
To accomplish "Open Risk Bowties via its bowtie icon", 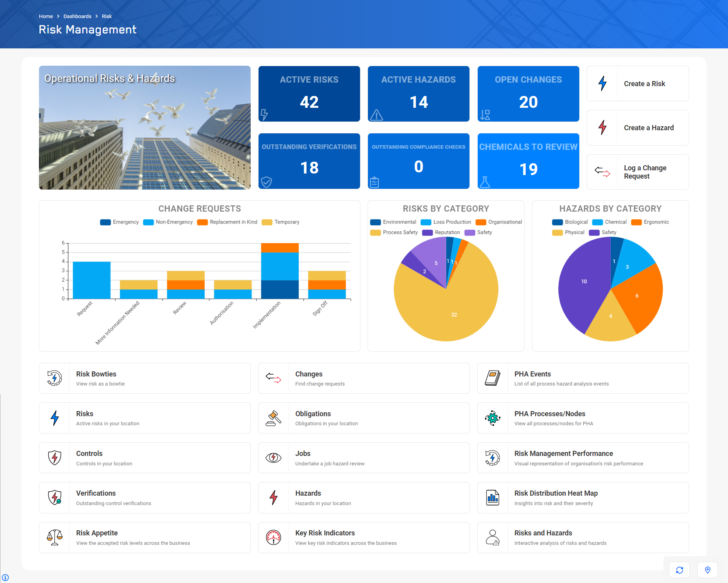I will pos(55,378).
